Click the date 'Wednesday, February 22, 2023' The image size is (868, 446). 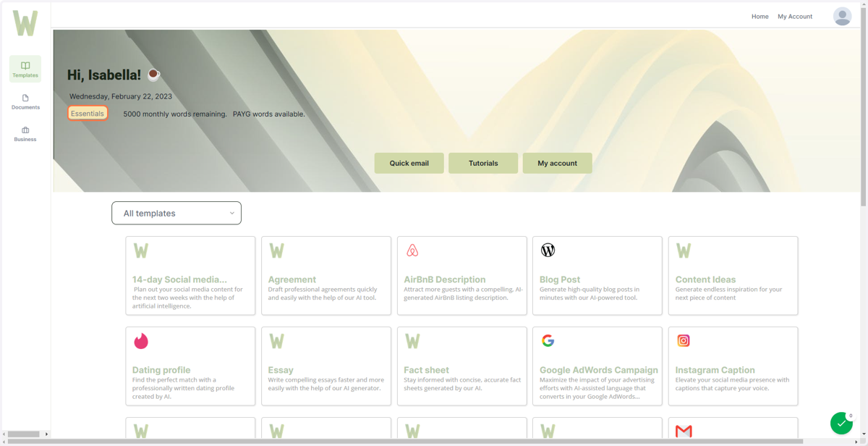[121, 96]
